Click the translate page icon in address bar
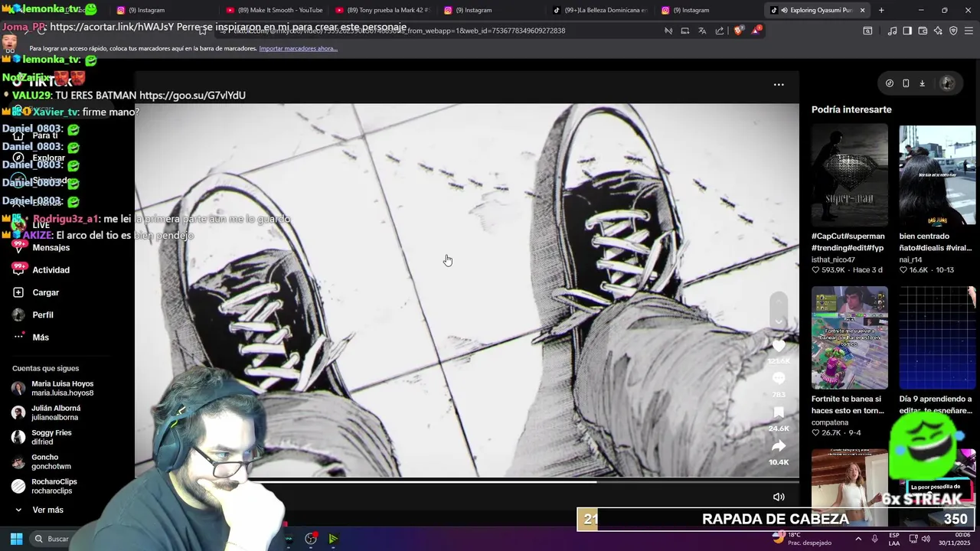Screen dimensions: 980x551 [x=702, y=31]
